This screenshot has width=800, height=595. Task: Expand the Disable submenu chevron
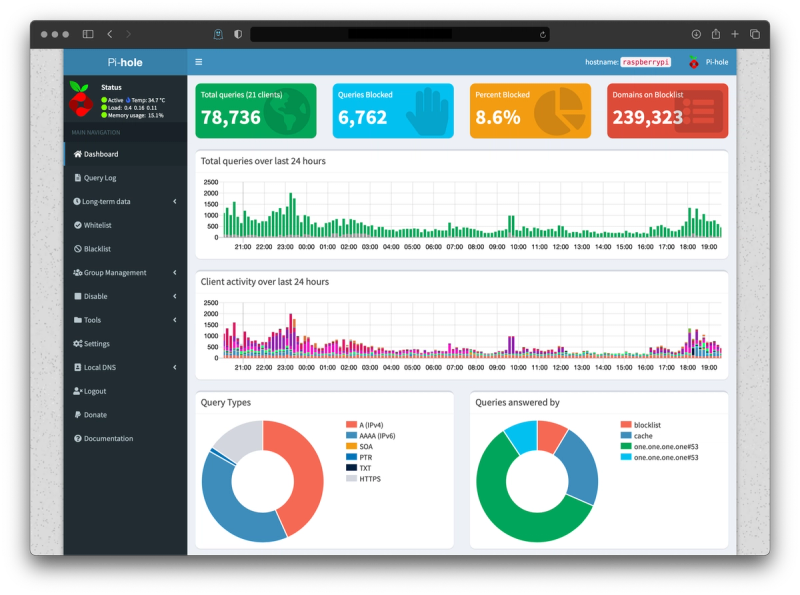point(174,296)
